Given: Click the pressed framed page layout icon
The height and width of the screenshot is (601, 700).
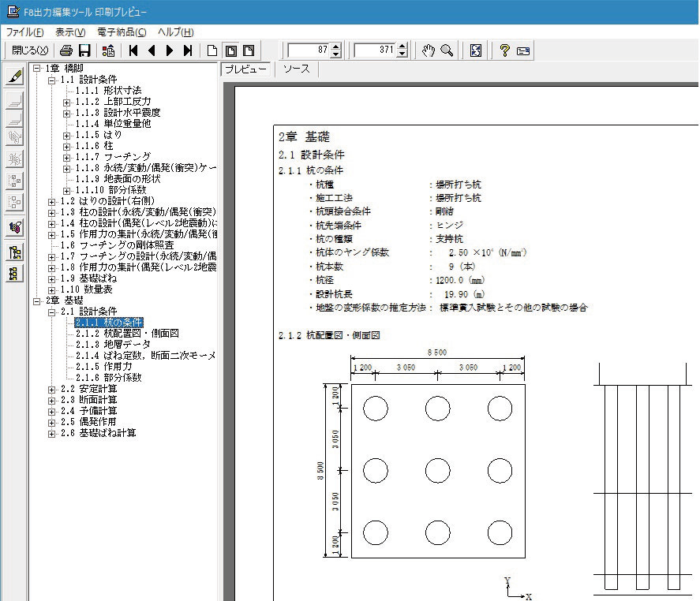Looking at the screenshot, I should pyautogui.click(x=230, y=50).
